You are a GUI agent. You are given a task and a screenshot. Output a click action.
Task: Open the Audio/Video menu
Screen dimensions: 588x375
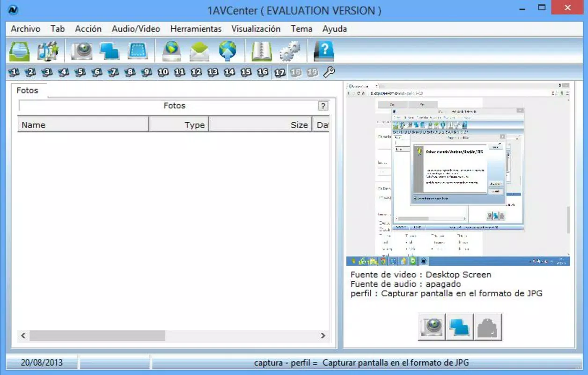point(136,29)
